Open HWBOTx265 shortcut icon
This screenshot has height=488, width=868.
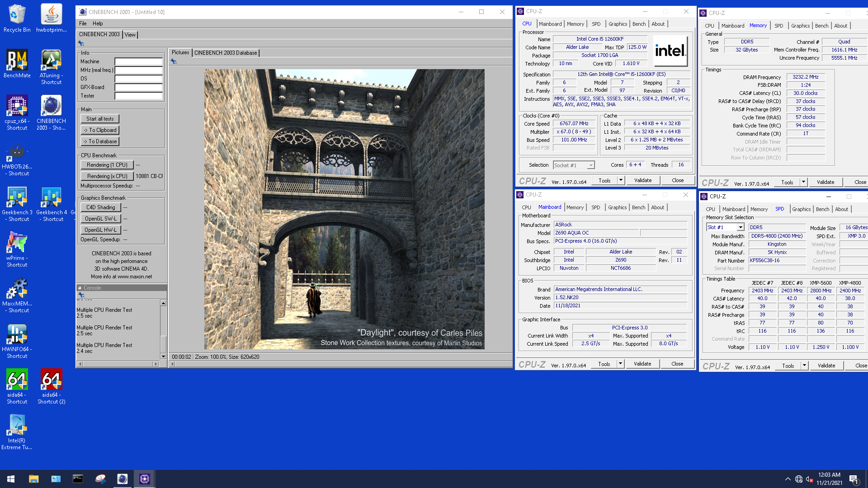[x=17, y=158]
